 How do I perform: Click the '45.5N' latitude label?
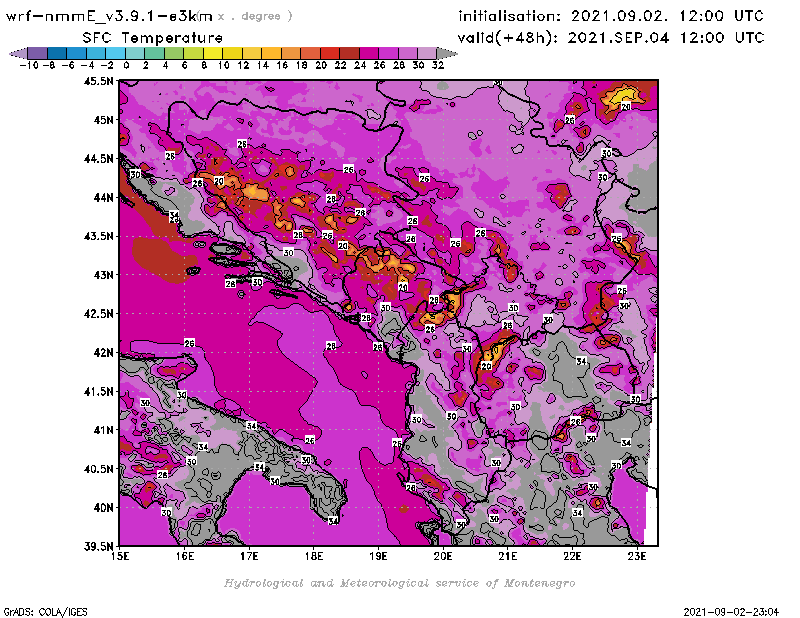pos(98,81)
